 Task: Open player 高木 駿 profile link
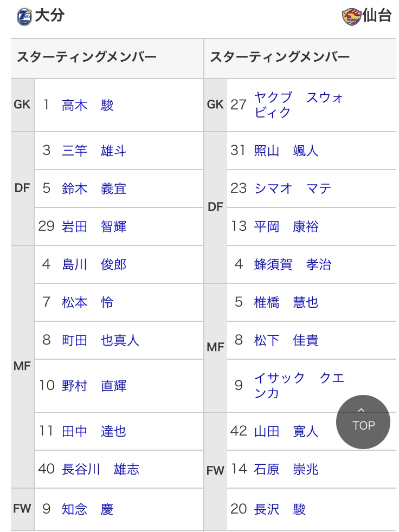tap(87, 105)
